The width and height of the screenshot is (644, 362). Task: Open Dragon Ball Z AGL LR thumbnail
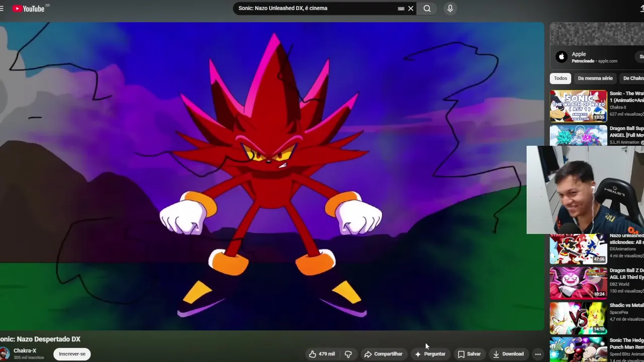pyautogui.click(x=578, y=283)
